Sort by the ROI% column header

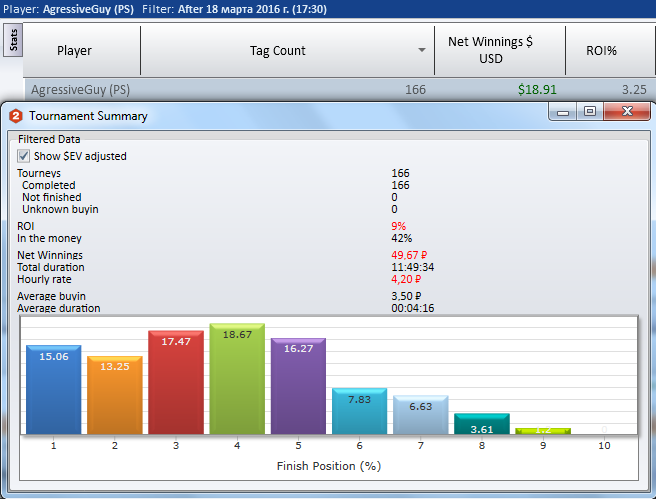(x=601, y=51)
